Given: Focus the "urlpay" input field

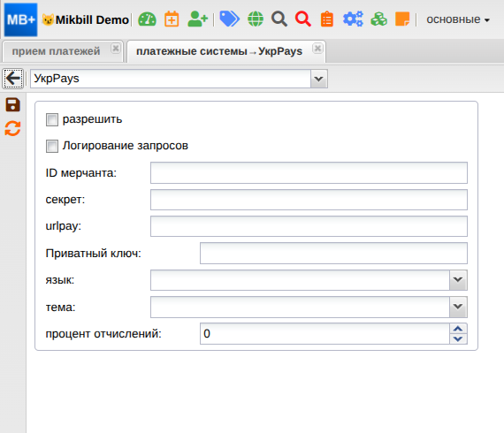Looking at the screenshot, I should point(309,226).
